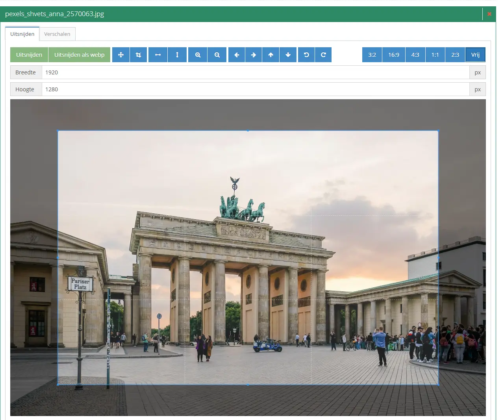Move the image down with arrow button

click(x=288, y=55)
